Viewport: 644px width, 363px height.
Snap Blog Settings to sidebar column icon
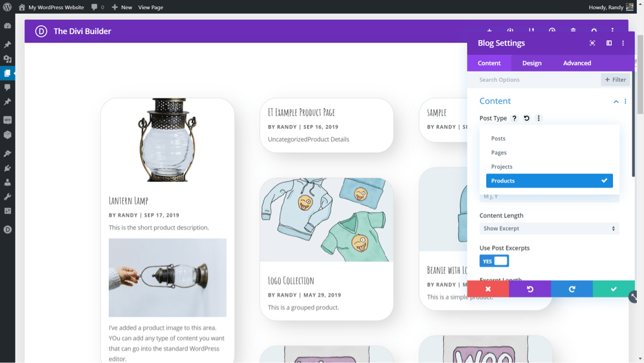609,43
